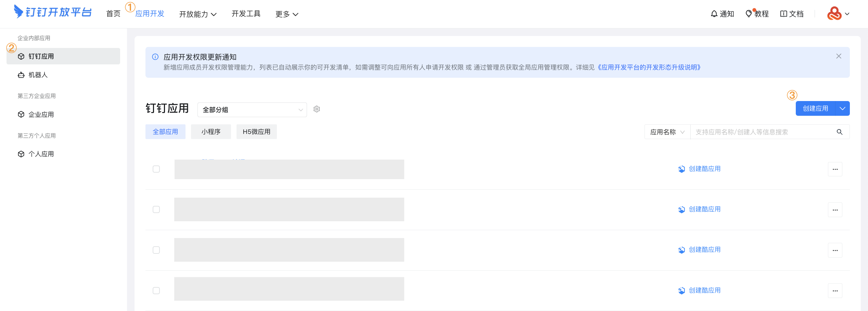Click the 应用开发权限更新通知 notice title

coord(200,57)
